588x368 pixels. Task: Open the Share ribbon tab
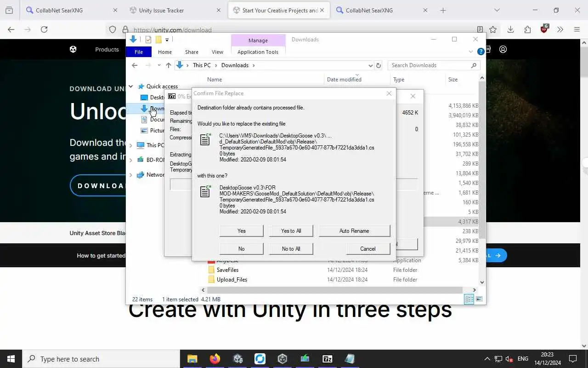click(x=192, y=52)
